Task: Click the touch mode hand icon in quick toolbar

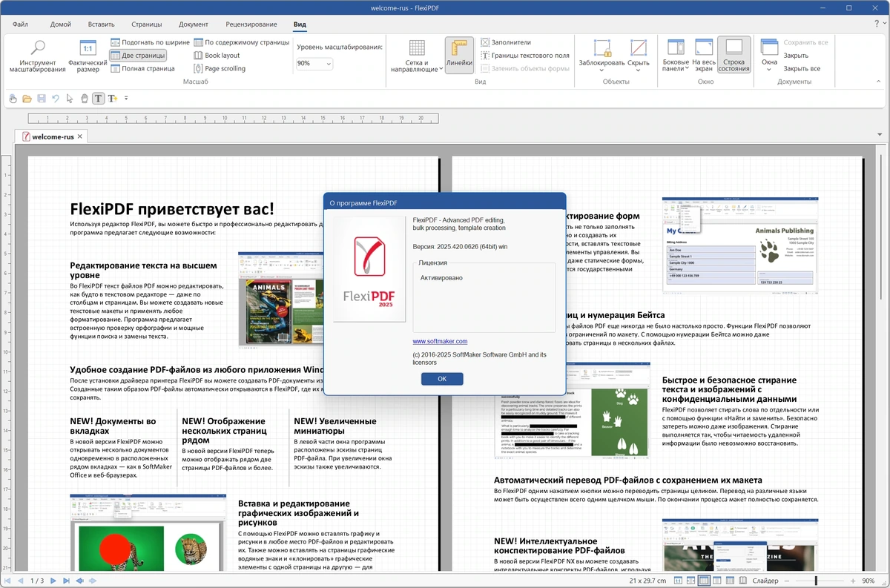Action: (x=13, y=99)
